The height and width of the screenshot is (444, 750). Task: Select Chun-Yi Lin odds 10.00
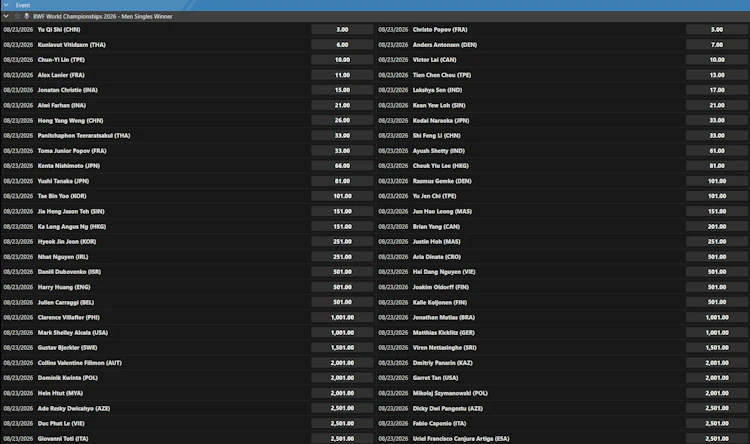[x=342, y=60]
